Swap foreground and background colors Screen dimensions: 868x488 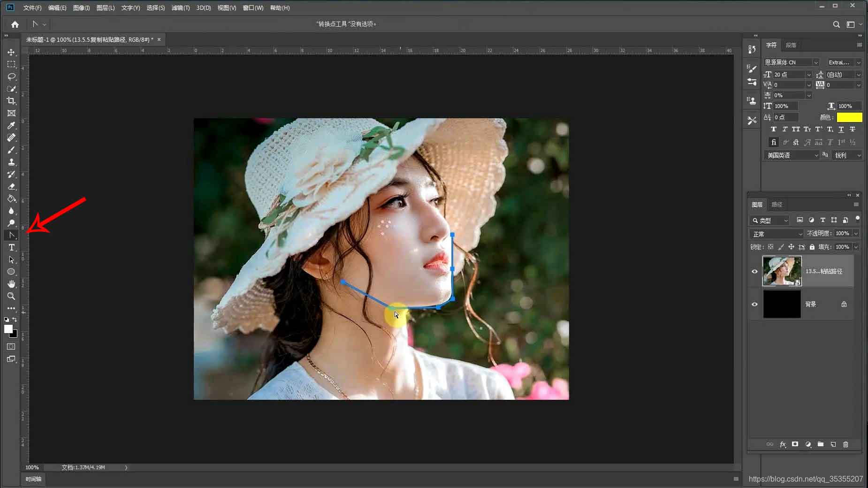[15, 320]
